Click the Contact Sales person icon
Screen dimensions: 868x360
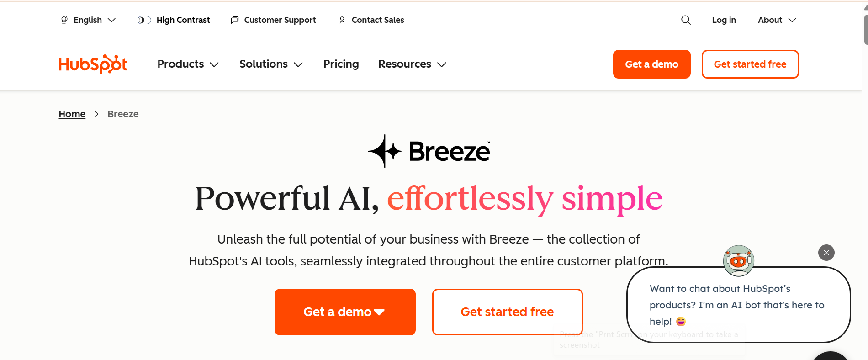tap(342, 20)
